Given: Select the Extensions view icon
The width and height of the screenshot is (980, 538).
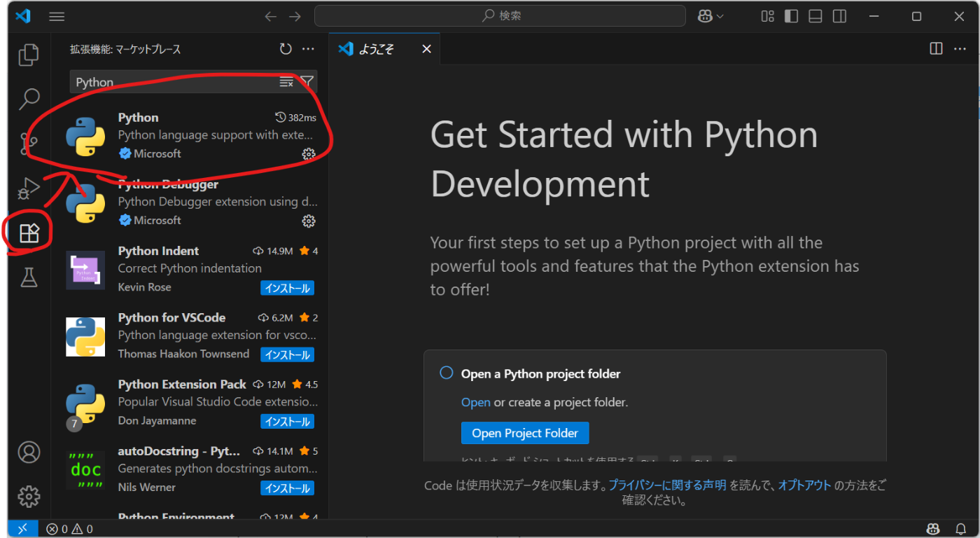Looking at the screenshot, I should coord(29,233).
